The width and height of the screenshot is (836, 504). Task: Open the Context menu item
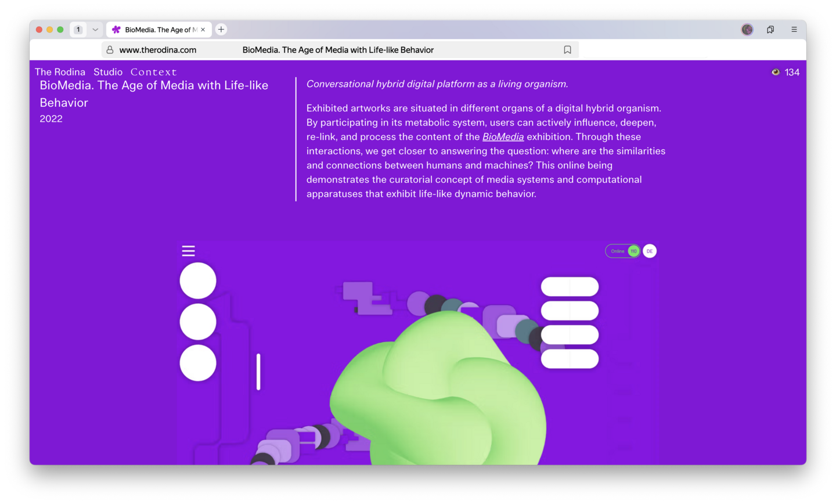[x=153, y=72]
